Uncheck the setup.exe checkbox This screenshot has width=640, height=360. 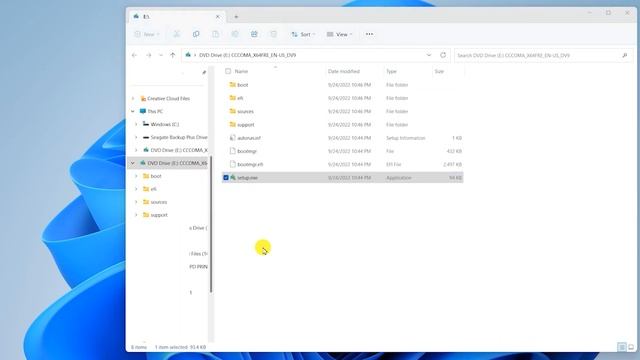(x=226, y=178)
